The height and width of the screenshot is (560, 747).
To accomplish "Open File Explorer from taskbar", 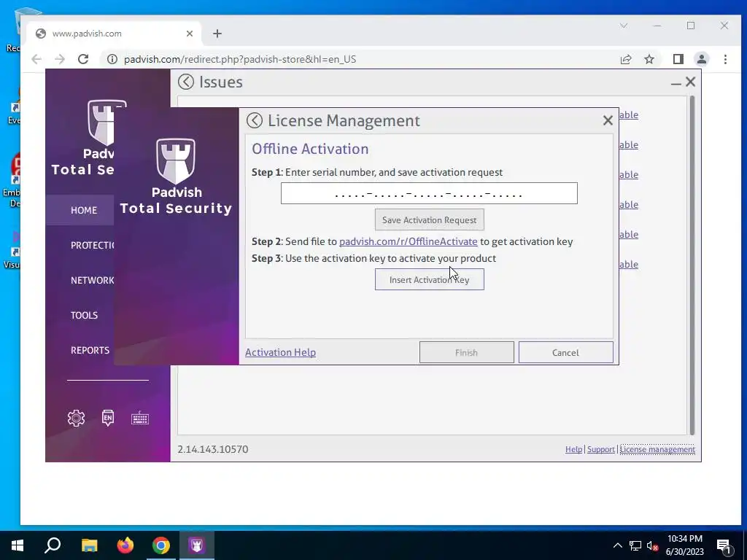I will [x=89, y=545].
